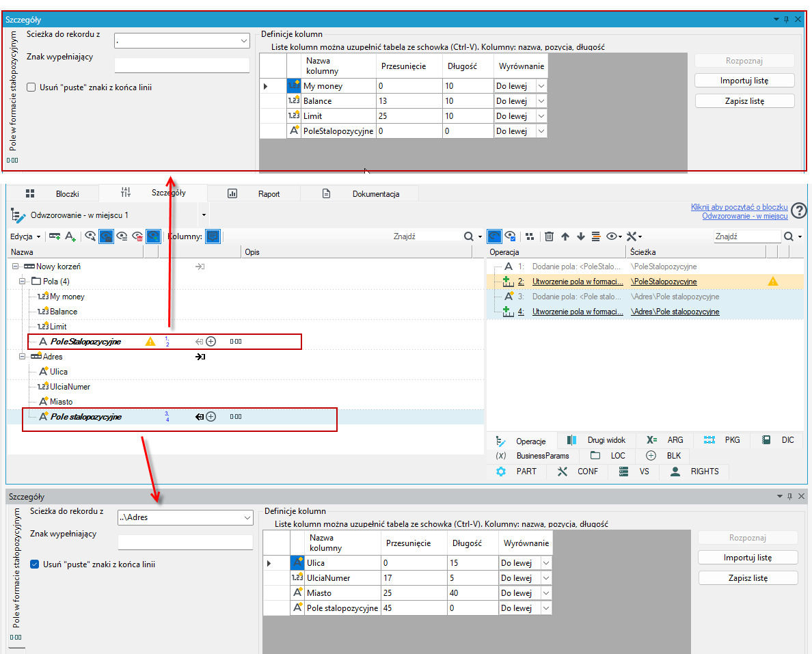Collapse the Nowy korzeń tree node
This screenshot has height=654, width=812.
16,266
